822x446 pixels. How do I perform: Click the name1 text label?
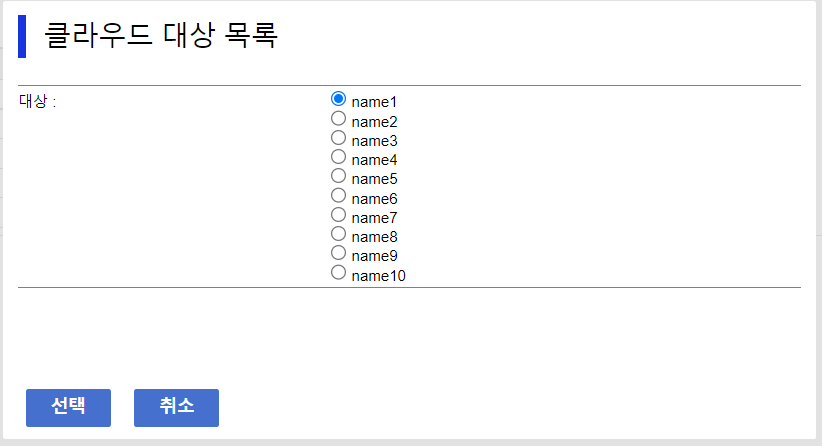tap(374, 102)
